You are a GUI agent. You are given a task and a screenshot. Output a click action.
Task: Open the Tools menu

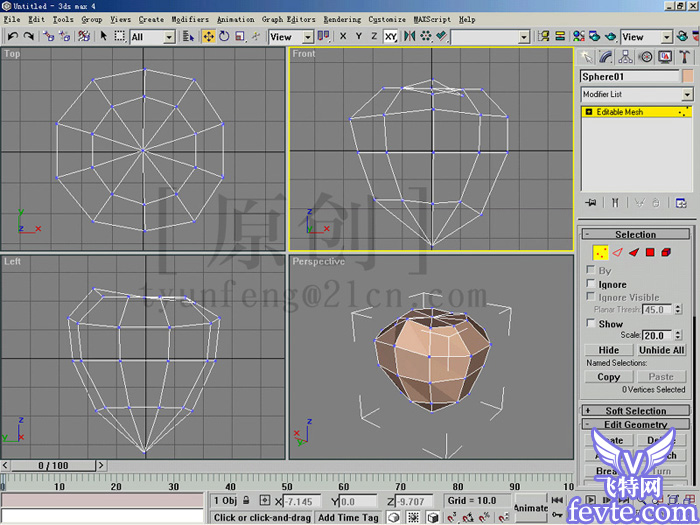tap(63, 19)
